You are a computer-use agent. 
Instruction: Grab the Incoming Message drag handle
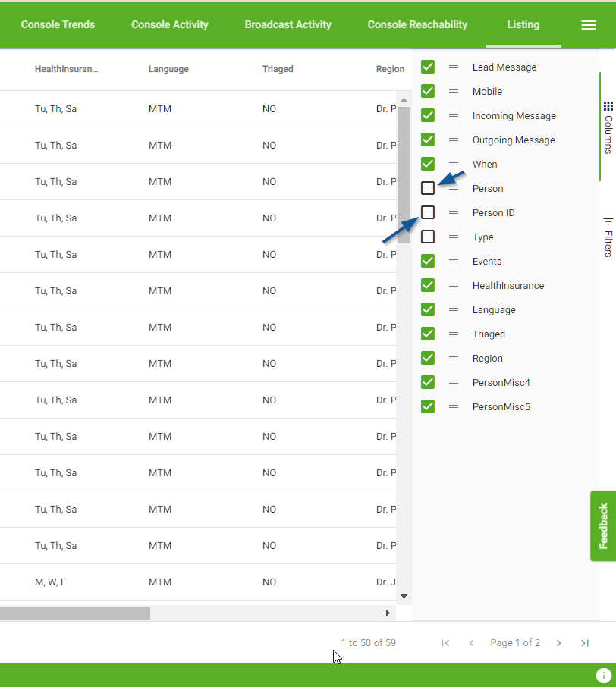point(454,116)
